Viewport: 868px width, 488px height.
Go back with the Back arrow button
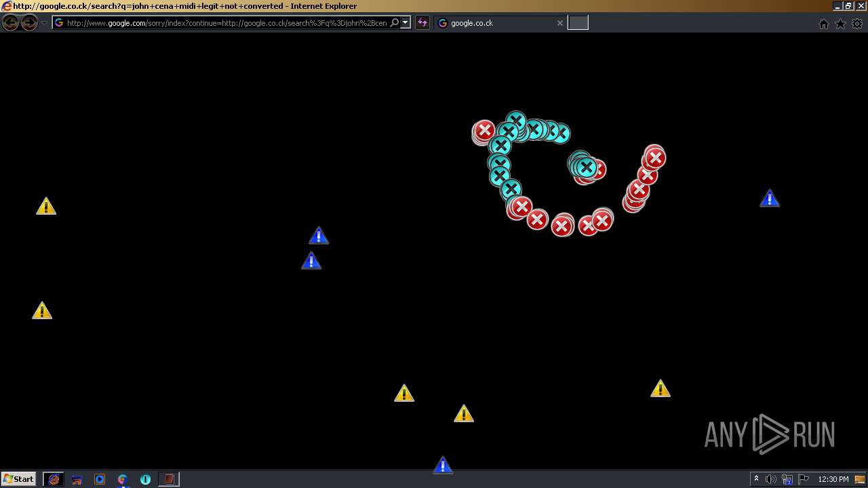click(x=10, y=23)
